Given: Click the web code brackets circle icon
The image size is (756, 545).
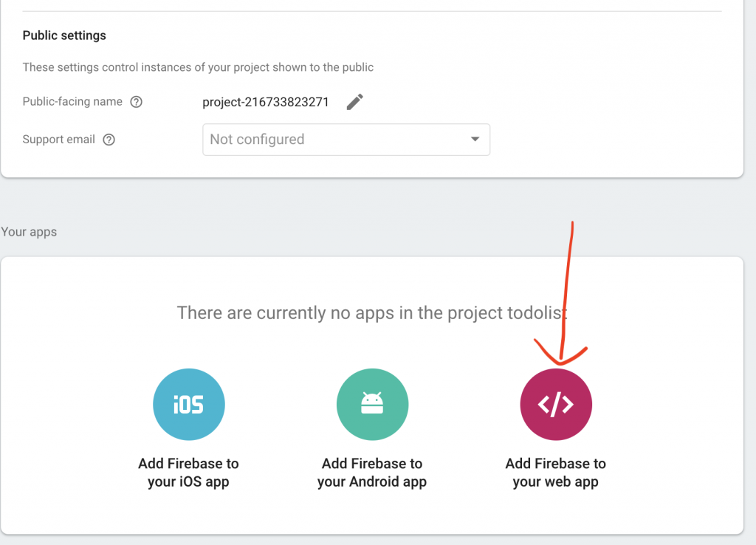Looking at the screenshot, I should [x=556, y=404].
